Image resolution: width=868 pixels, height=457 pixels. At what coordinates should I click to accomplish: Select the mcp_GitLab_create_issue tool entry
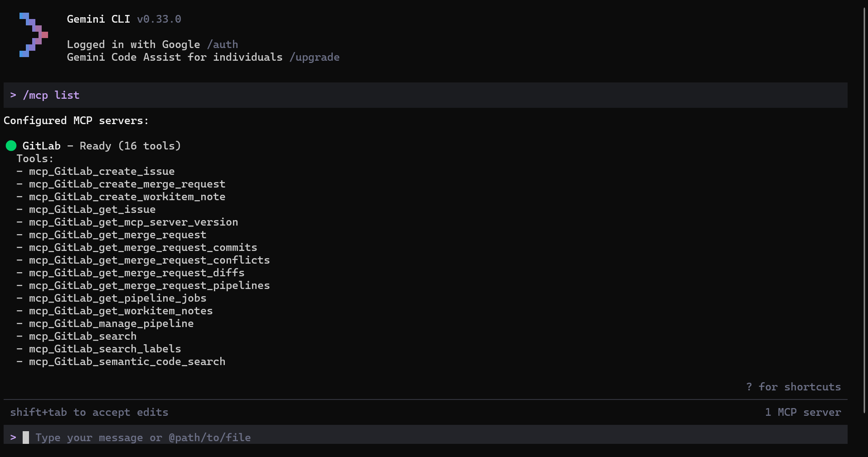click(102, 171)
